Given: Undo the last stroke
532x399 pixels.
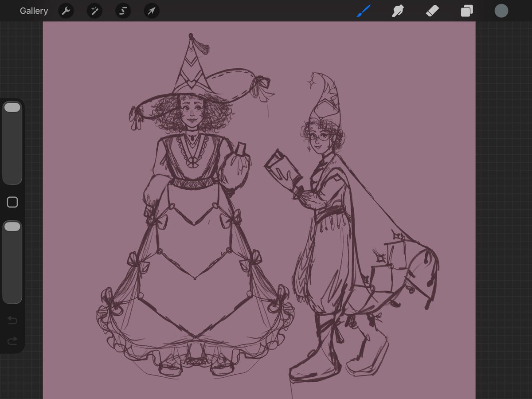Looking at the screenshot, I should pos(12,320).
